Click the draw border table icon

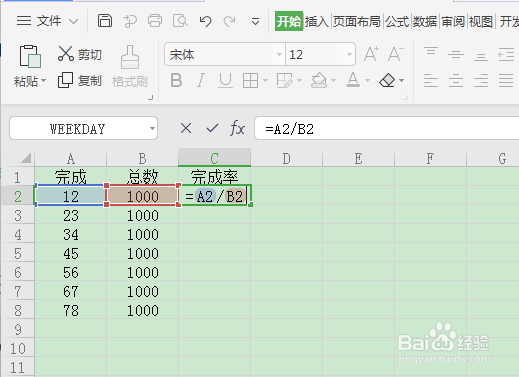point(284,80)
